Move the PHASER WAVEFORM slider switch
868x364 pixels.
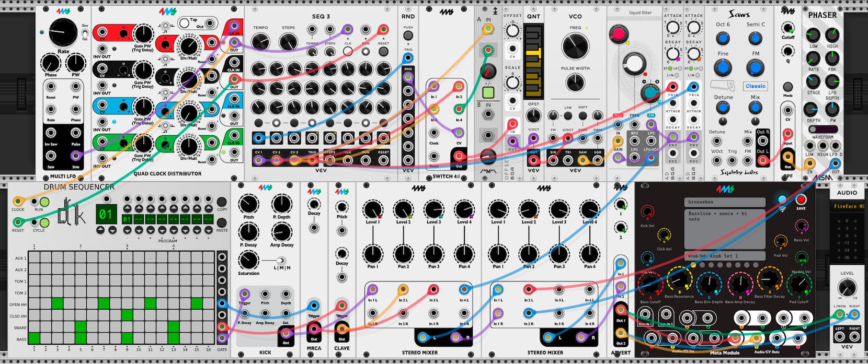click(x=823, y=129)
